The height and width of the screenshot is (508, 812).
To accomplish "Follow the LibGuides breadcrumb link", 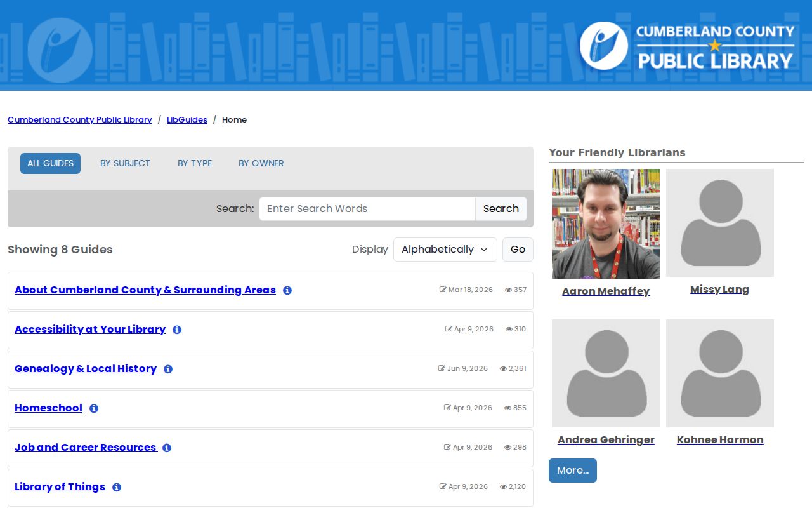I will pyautogui.click(x=187, y=119).
